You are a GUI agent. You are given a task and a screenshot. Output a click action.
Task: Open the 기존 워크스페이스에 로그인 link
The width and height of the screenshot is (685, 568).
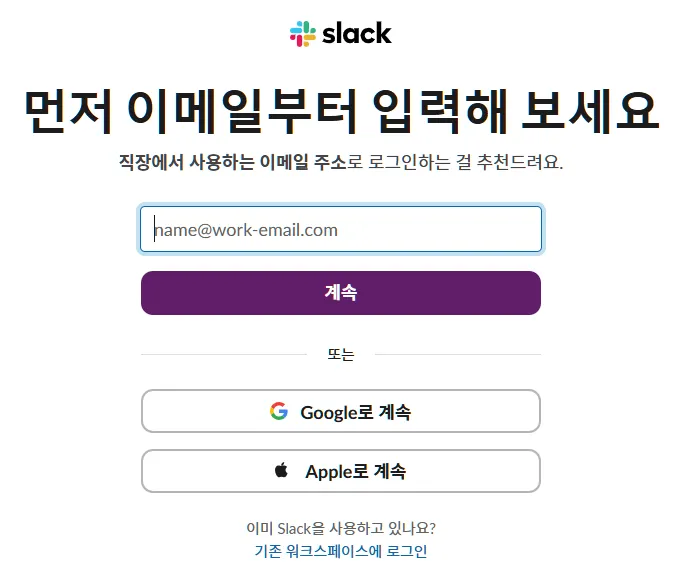341,551
